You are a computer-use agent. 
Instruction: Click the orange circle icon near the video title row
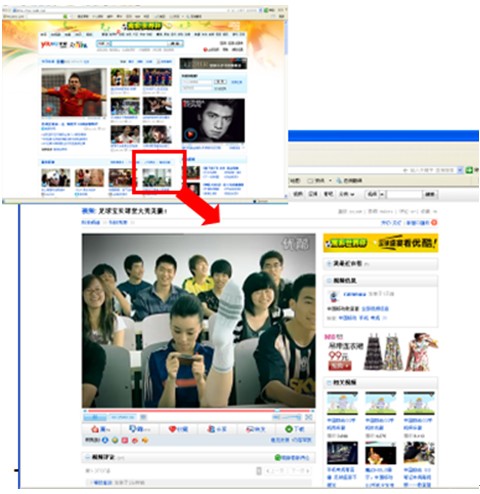(434, 222)
